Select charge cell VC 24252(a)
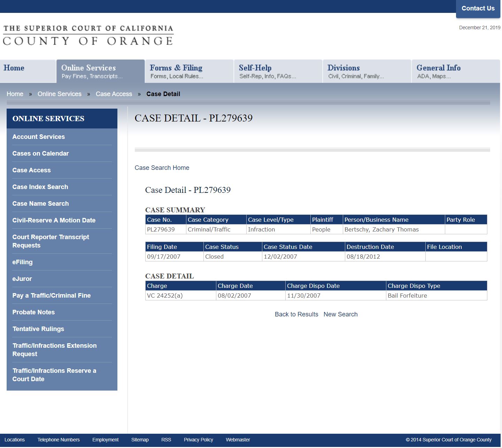The height and width of the screenshot is (448, 502). pos(181,296)
